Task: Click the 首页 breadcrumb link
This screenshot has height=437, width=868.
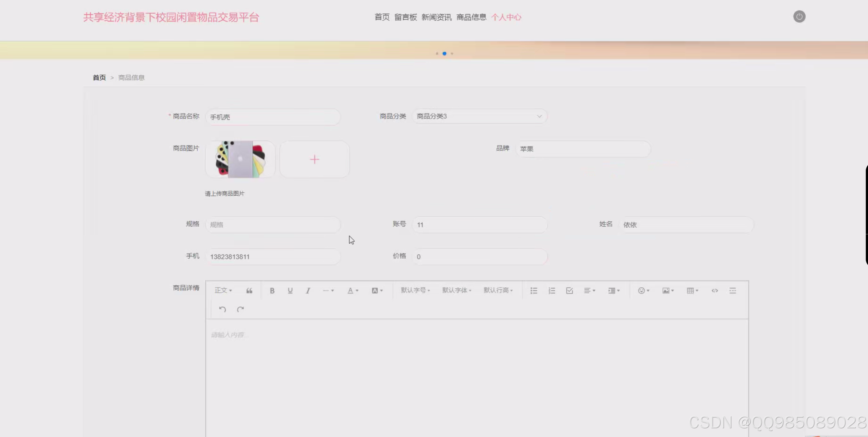Action: point(99,77)
